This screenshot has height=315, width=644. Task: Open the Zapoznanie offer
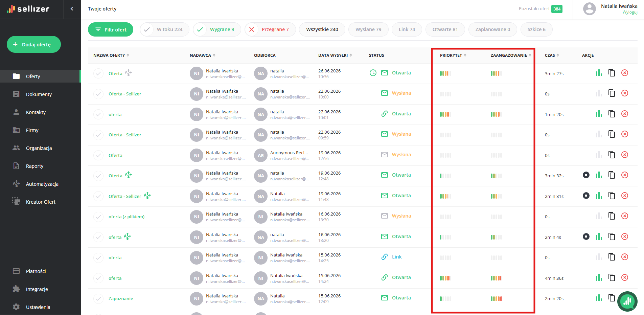click(121, 298)
